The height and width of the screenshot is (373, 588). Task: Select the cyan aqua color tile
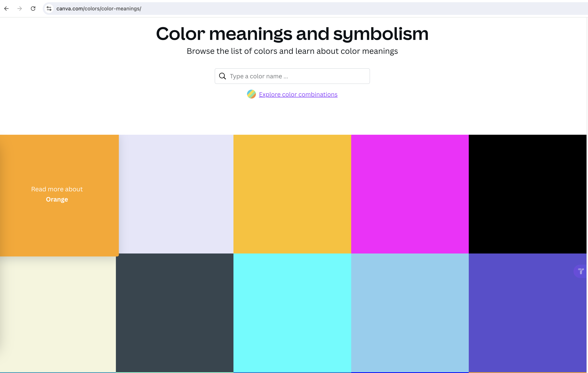(x=292, y=313)
